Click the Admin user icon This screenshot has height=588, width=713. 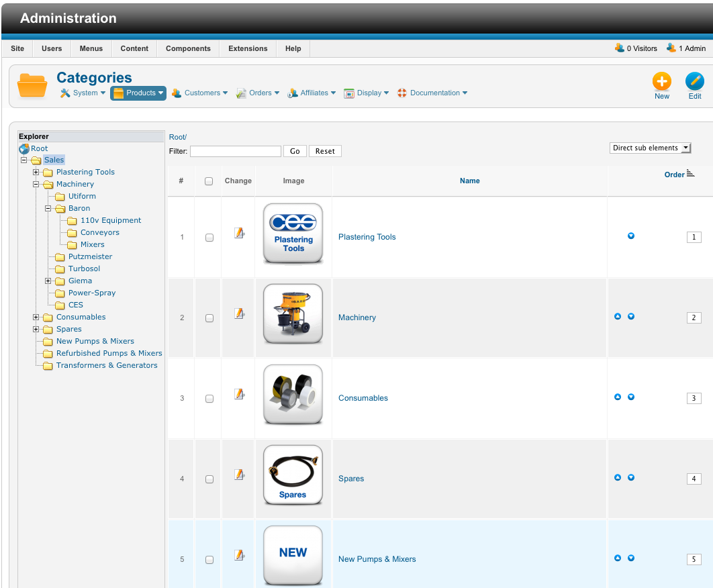[x=671, y=48]
